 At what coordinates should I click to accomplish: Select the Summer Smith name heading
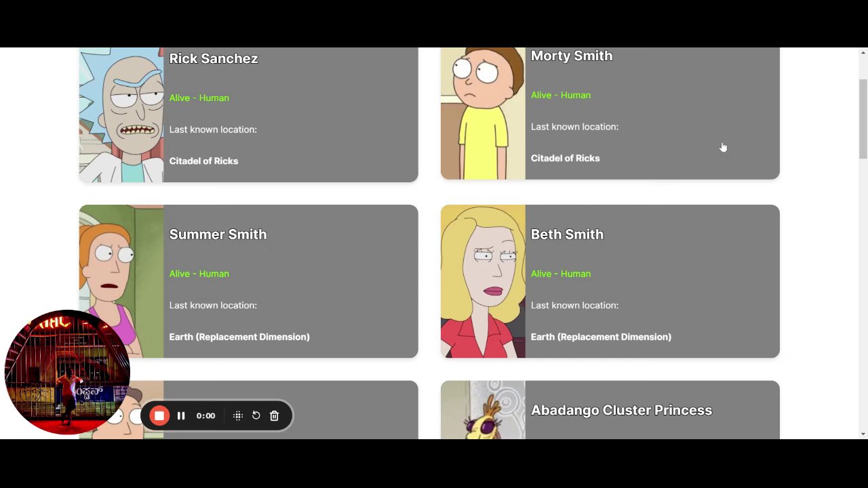[x=218, y=235]
